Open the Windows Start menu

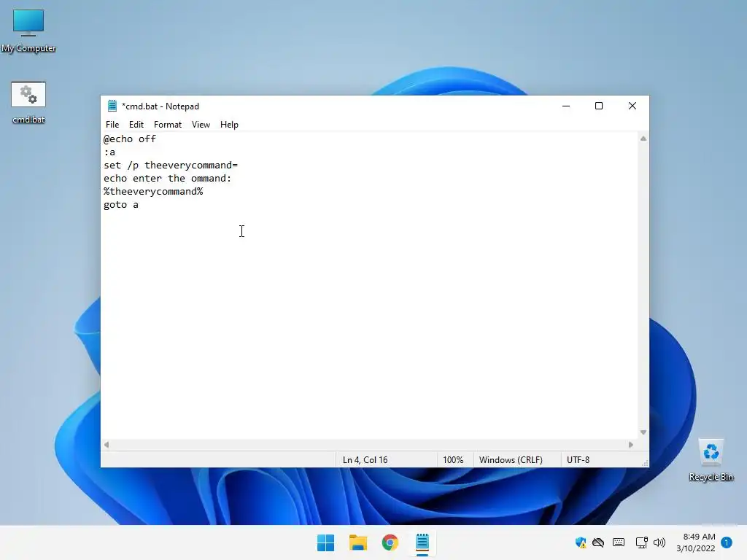[x=326, y=542]
